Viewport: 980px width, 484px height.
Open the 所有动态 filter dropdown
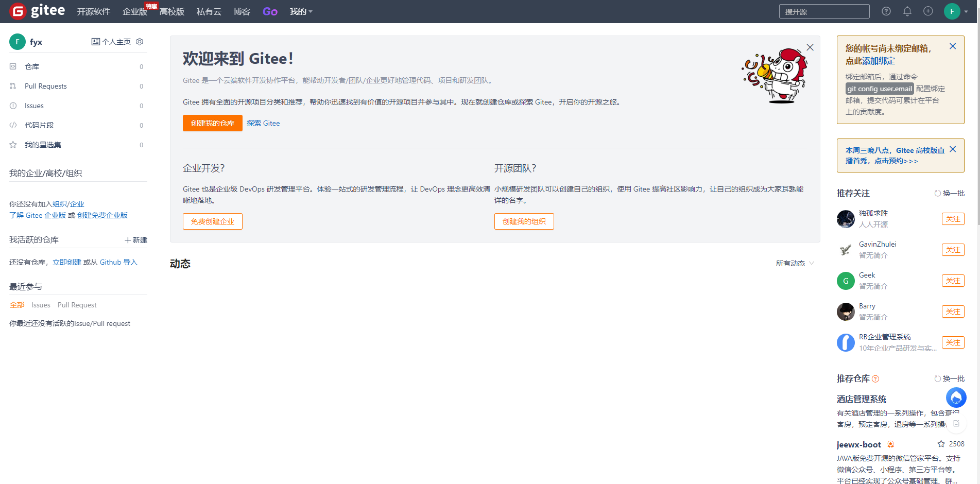[795, 263]
